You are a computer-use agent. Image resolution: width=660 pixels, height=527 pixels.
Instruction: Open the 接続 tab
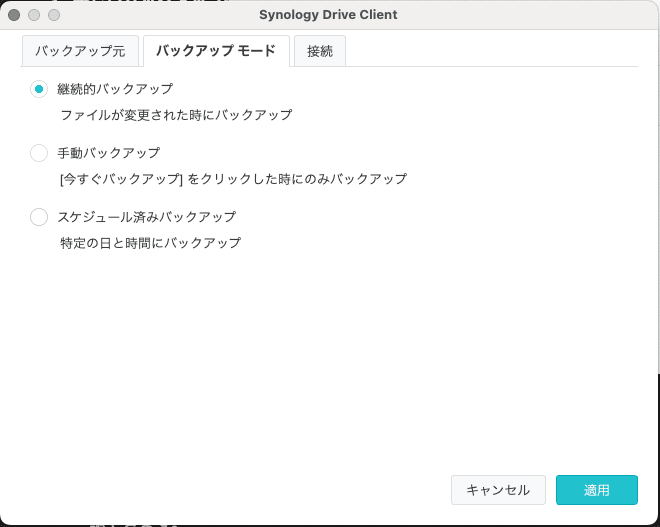tap(320, 51)
